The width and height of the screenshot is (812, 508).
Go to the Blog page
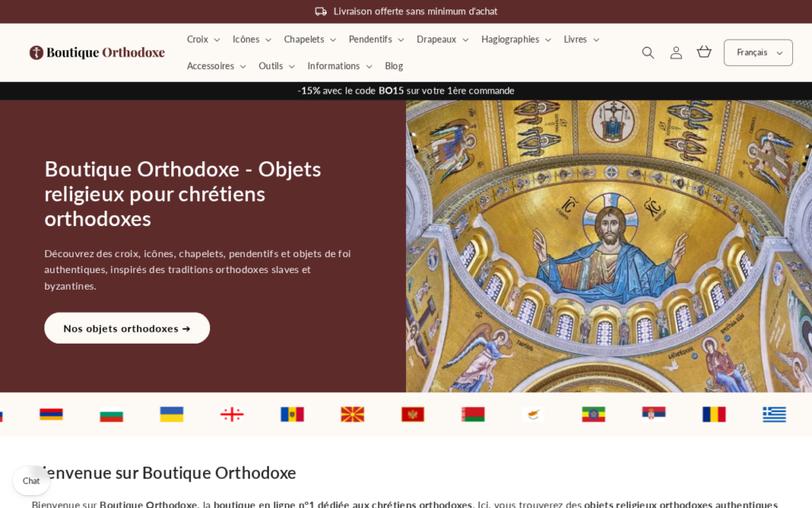coord(393,66)
